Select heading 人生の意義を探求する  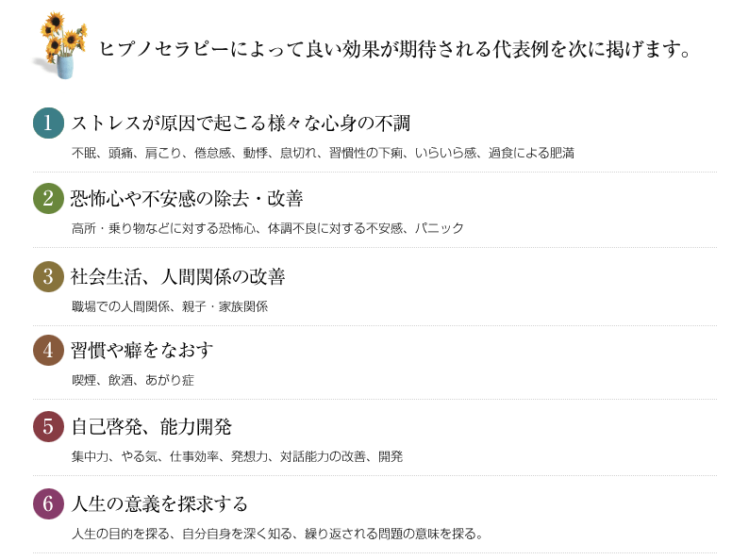point(159,504)
